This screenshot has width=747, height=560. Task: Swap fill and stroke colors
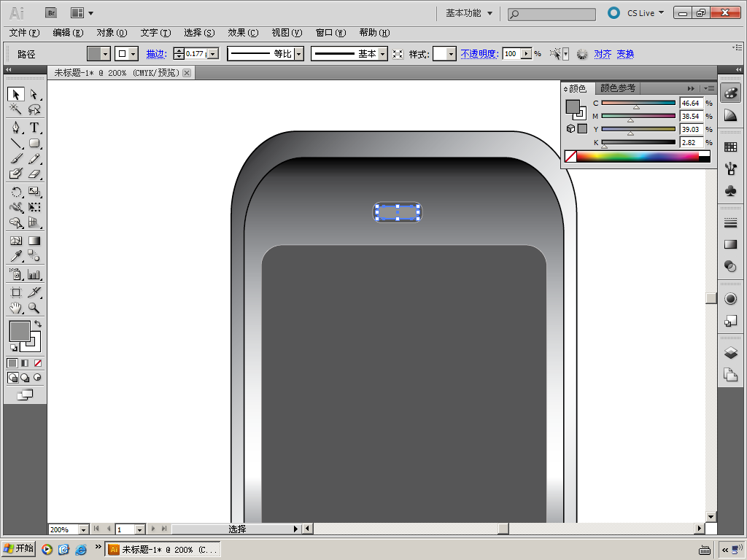point(38,323)
